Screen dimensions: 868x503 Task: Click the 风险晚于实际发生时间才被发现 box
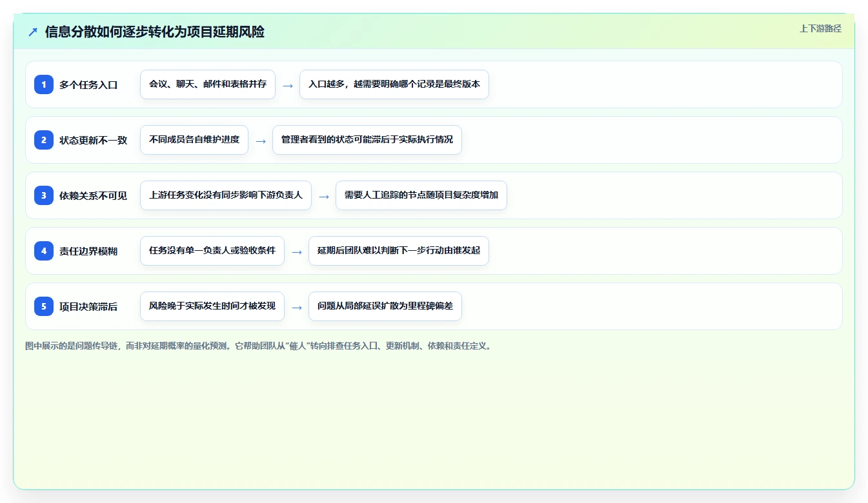tap(212, 306)
